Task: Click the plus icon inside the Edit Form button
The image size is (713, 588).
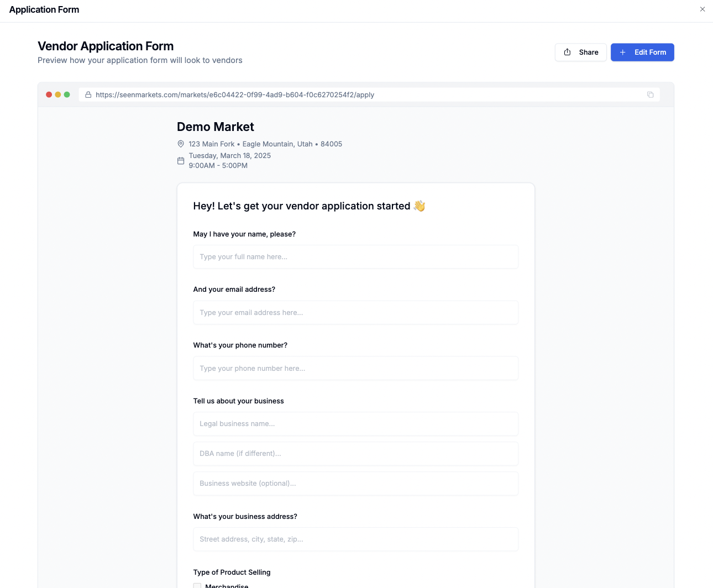Action: point(623,52)
